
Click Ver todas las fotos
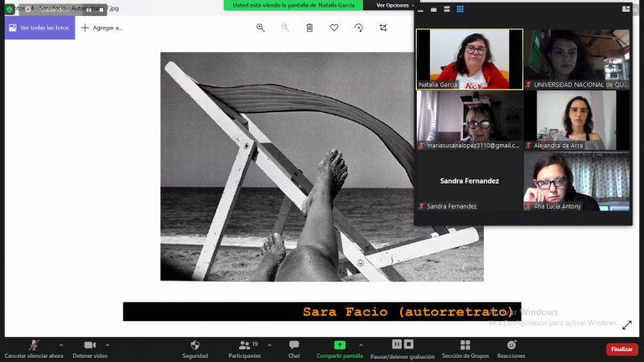click(39, 28)
